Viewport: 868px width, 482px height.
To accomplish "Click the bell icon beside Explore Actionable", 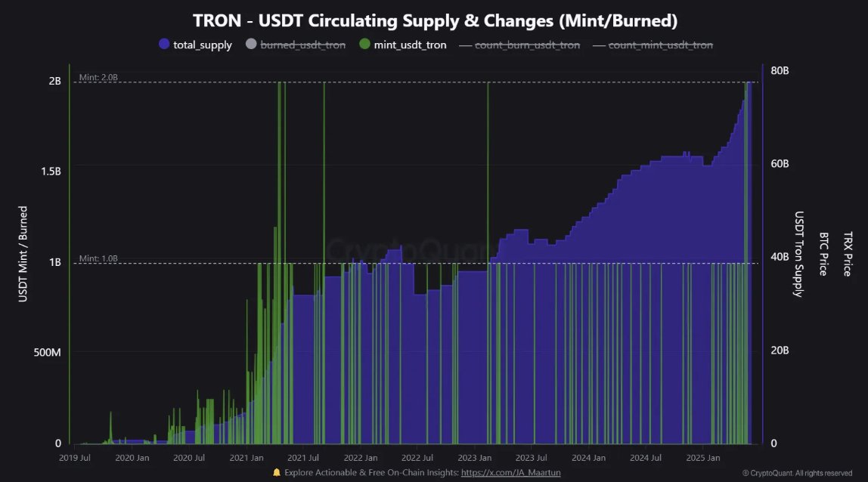I will click(x=277, y=473).
